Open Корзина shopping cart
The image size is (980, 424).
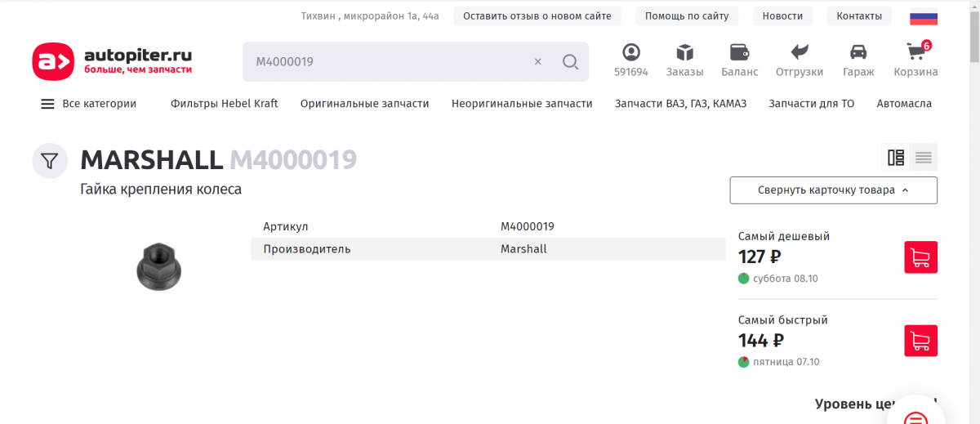(915, 60)
